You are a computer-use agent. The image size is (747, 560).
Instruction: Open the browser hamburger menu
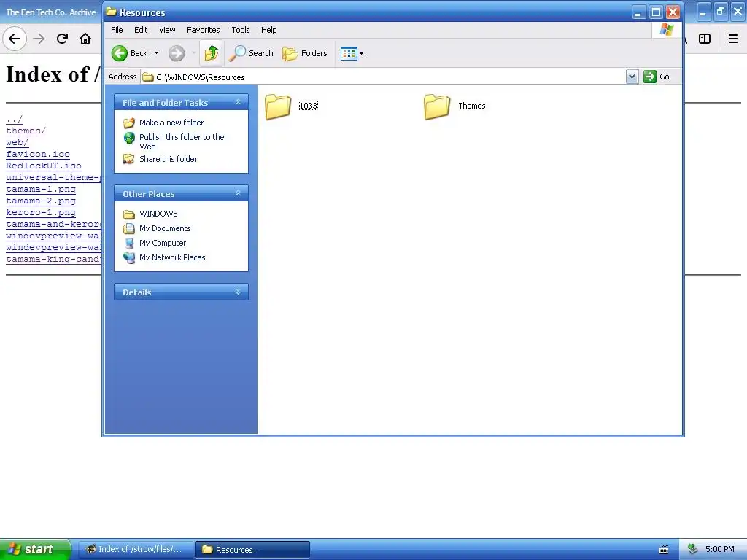click(733, 39)
